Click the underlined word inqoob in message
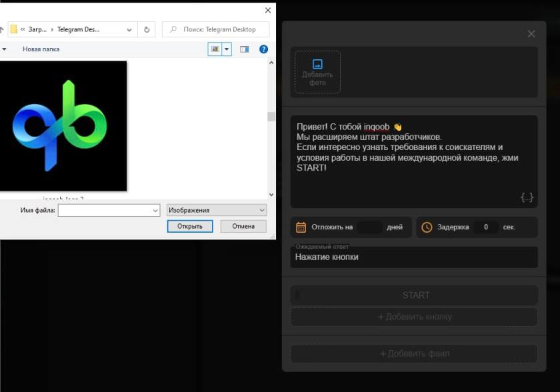 [377, 127]
